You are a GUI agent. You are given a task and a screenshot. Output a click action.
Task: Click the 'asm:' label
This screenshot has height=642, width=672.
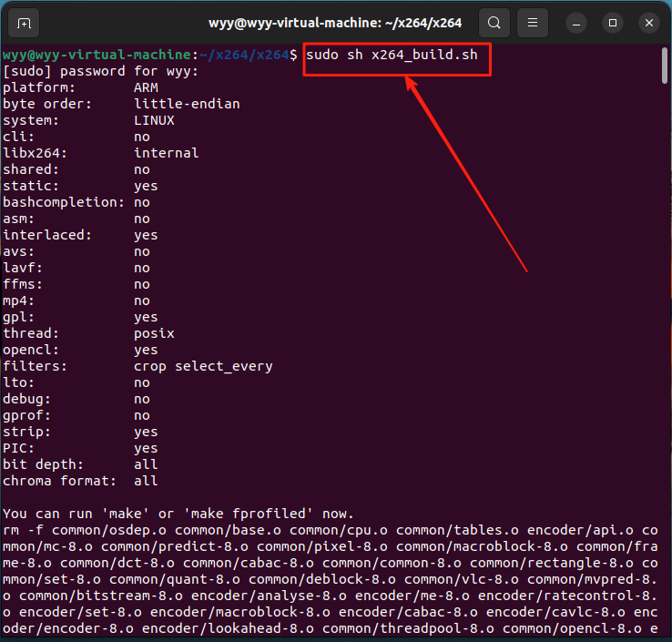(x=18, y=219)
